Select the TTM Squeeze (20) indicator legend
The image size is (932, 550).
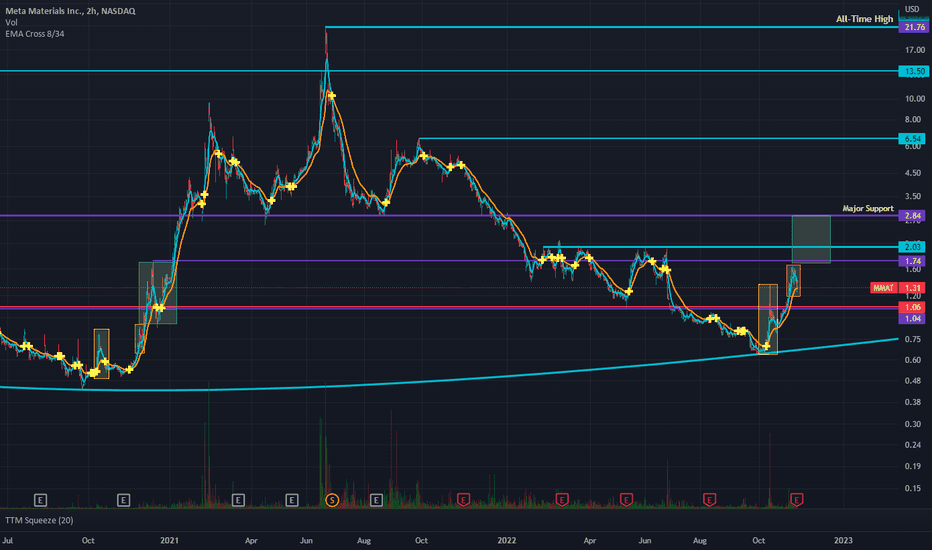click(x=39, y=520)
